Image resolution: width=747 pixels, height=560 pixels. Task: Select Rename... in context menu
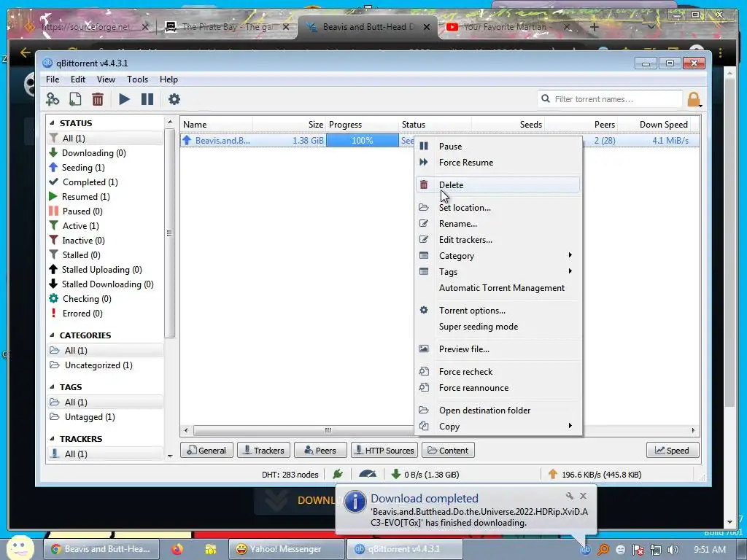tap(498, 224)
